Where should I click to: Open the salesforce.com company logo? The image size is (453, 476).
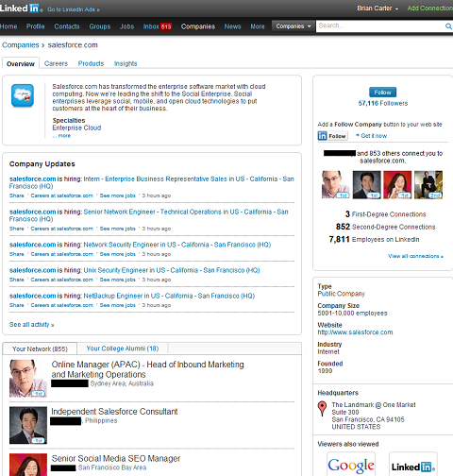[23, 95]
